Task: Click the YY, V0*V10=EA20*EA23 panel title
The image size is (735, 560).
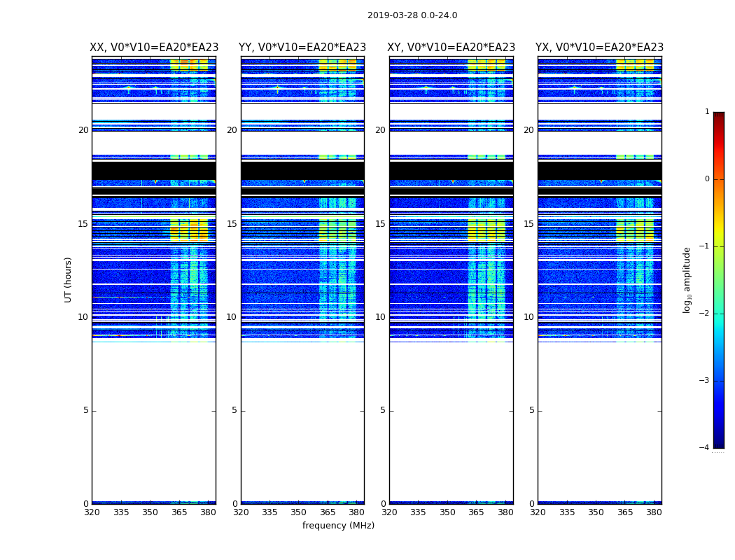Action: click(302, 48)
